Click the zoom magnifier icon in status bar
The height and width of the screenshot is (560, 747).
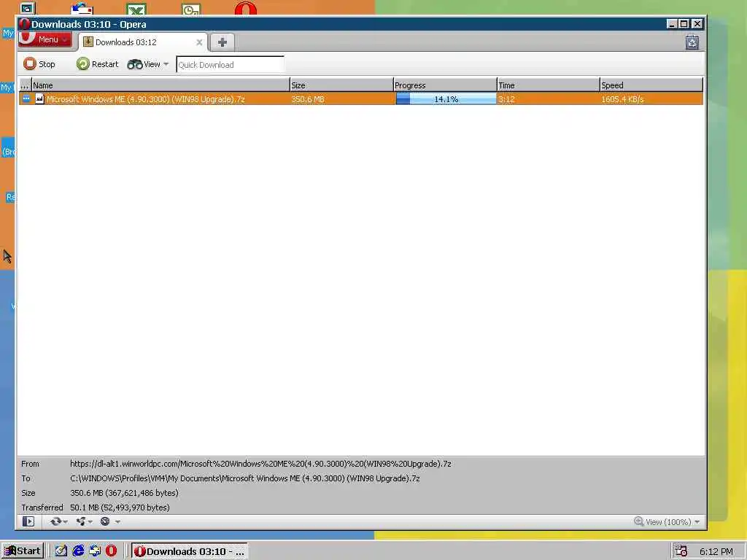[x=638, y=521]
